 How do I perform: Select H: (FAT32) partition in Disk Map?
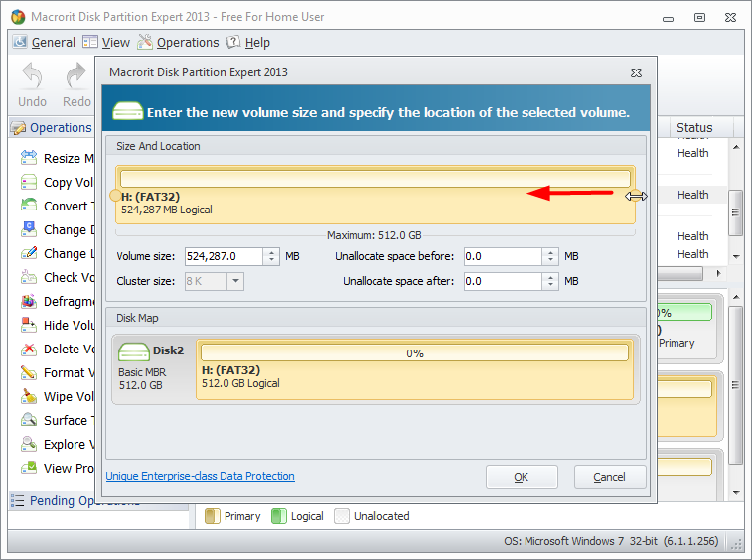click(x=415, y=369)
